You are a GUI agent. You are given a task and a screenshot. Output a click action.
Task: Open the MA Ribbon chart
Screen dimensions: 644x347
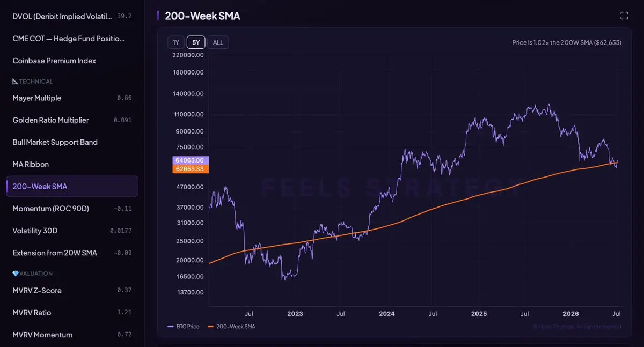click(72, 164)
